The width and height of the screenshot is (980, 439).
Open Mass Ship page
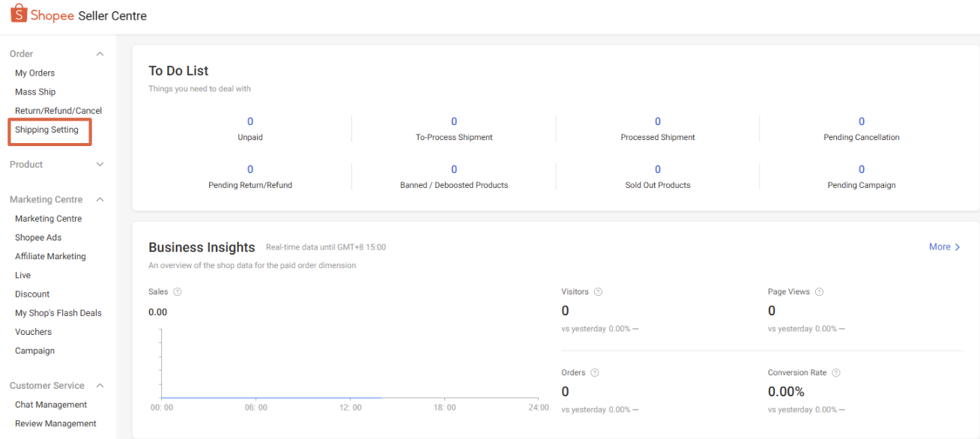click(x=35, y=91)
